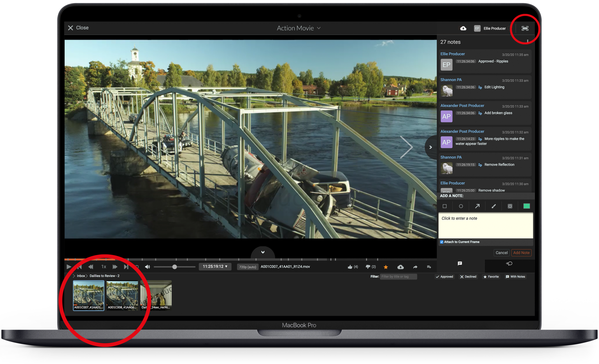Jump to timecode 11:26:34:06 Approved - Ripples
599x364 pixels.
[x=466, y=61]
